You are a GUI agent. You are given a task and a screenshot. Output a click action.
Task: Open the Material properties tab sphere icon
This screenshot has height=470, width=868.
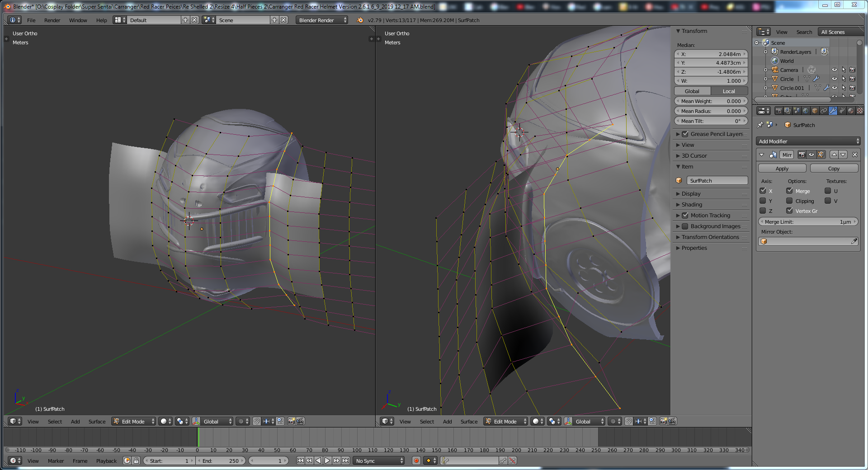click(x=851, y=111)
